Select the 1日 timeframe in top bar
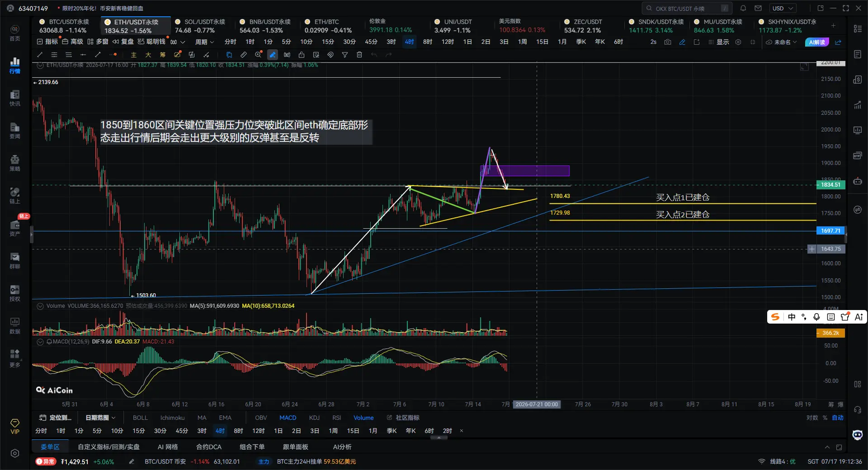868x470 pixels. pos(467,42)
